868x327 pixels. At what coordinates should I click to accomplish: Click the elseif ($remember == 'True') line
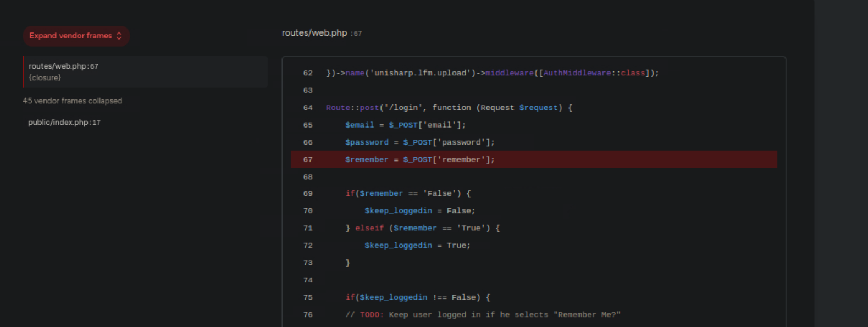(x=422, y=228)
